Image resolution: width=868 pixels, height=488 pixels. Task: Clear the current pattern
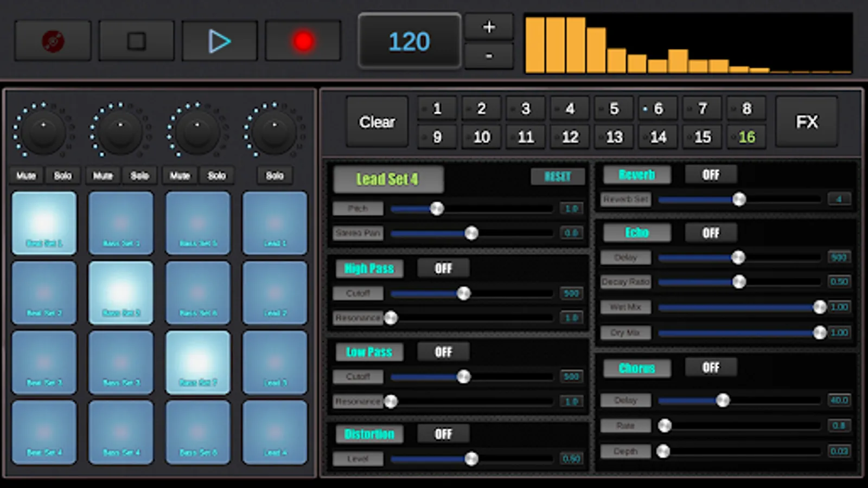(376, 121)
